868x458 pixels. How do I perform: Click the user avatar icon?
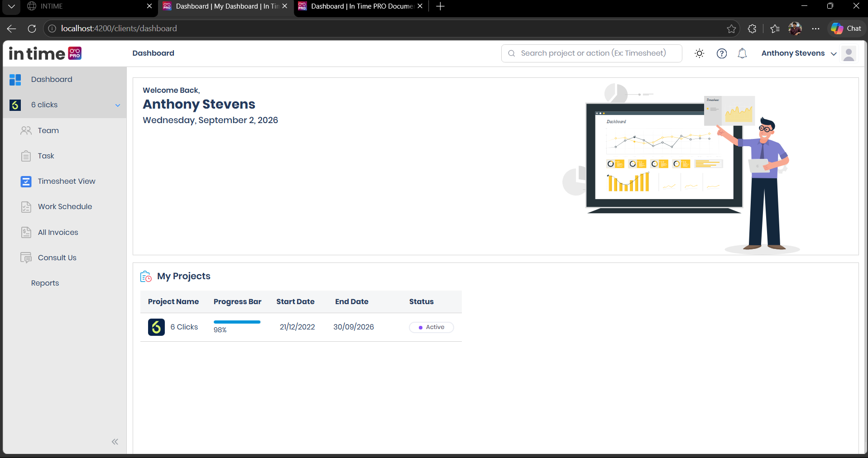849,53
